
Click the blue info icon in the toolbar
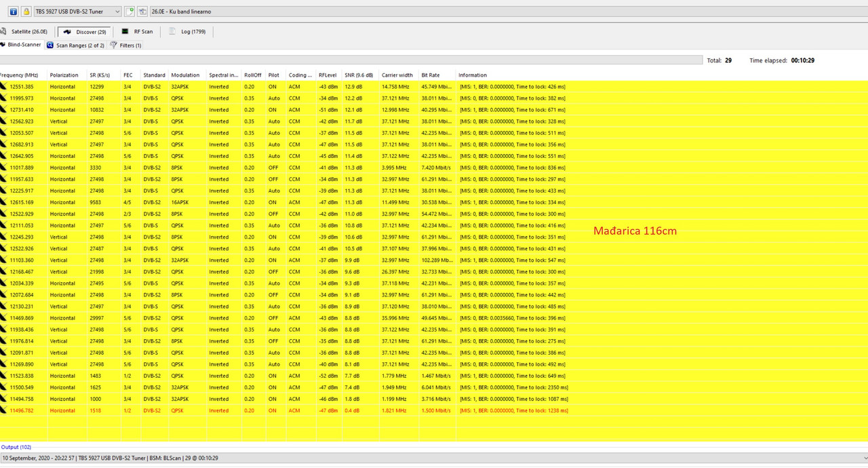(x=14, y=12)
